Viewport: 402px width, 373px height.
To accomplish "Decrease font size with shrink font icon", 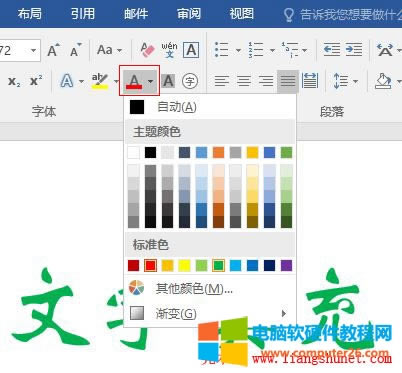I will pyautogui.click(x=76, y=50).
